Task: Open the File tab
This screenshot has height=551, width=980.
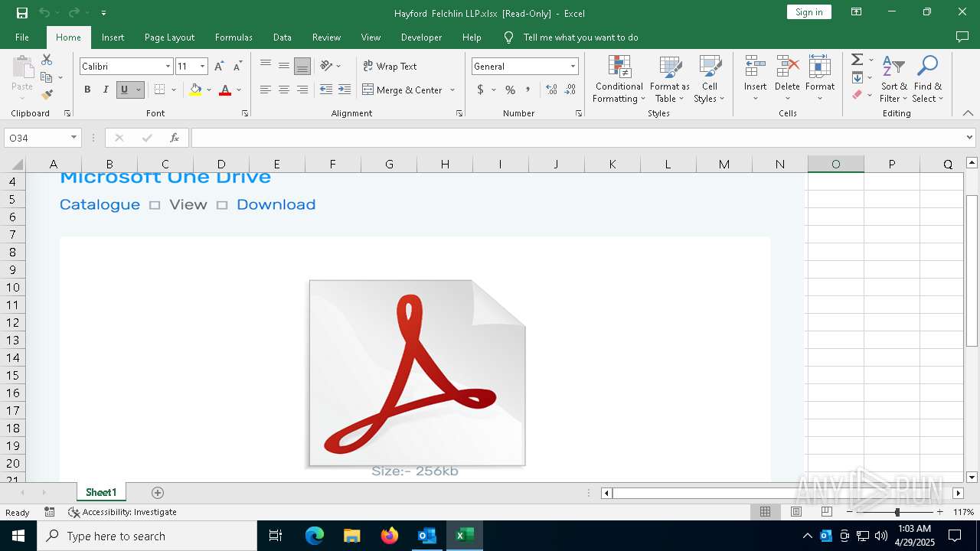Action: (22, 37)
